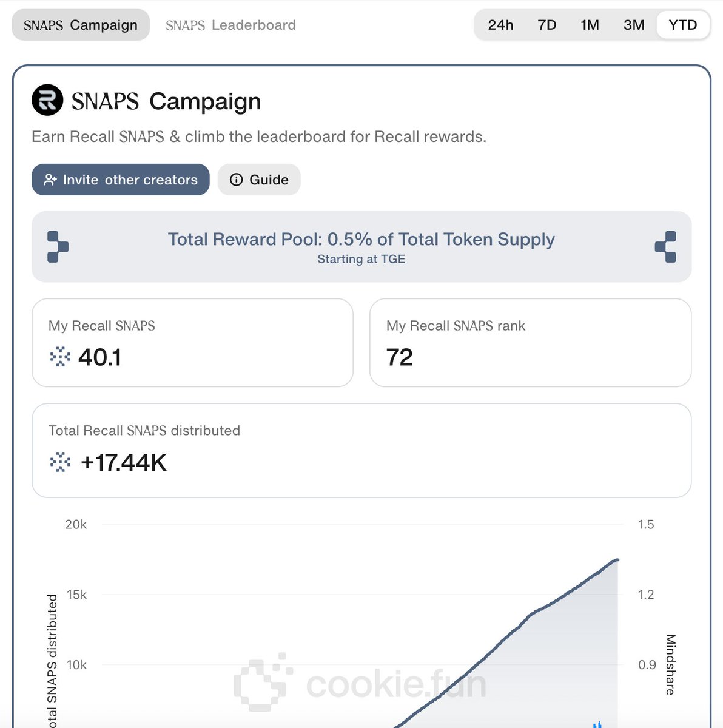Set time range to 3M
Image resolution: width=723 pixels, height=728 pixels.
pyautogui.click(x=634, y=25)
